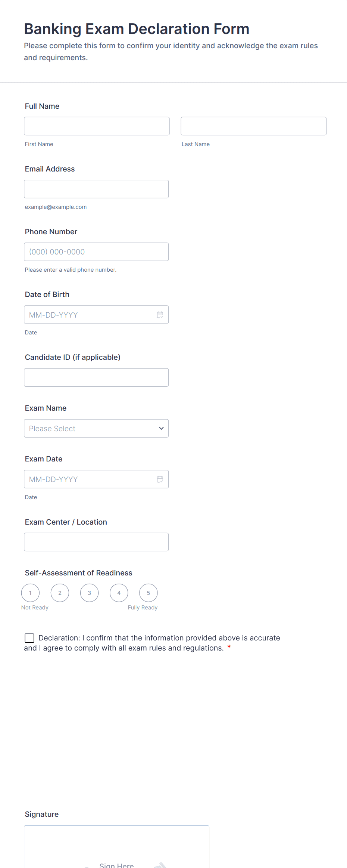Open the Exam Date calendar picker icon

(x=160, y=479)
